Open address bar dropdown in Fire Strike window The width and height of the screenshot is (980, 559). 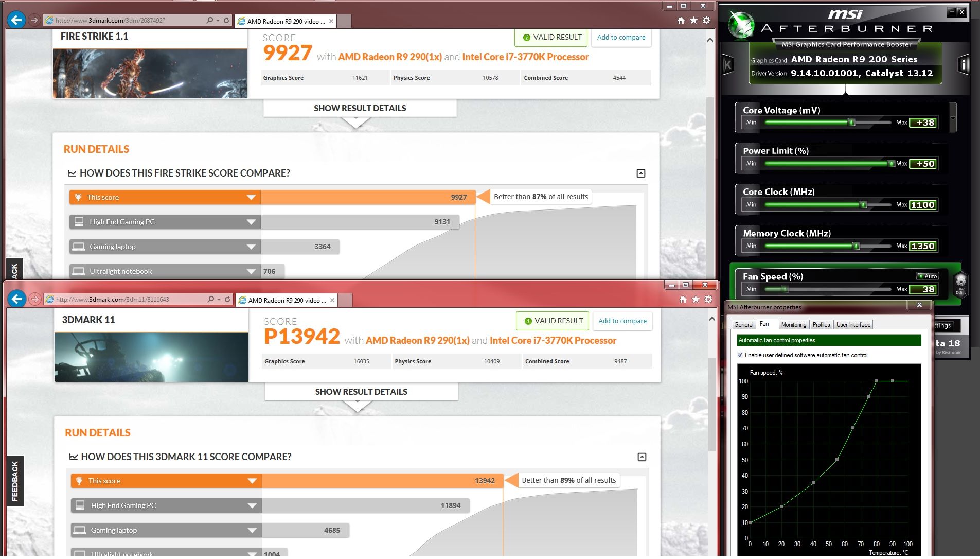point(218,20)
